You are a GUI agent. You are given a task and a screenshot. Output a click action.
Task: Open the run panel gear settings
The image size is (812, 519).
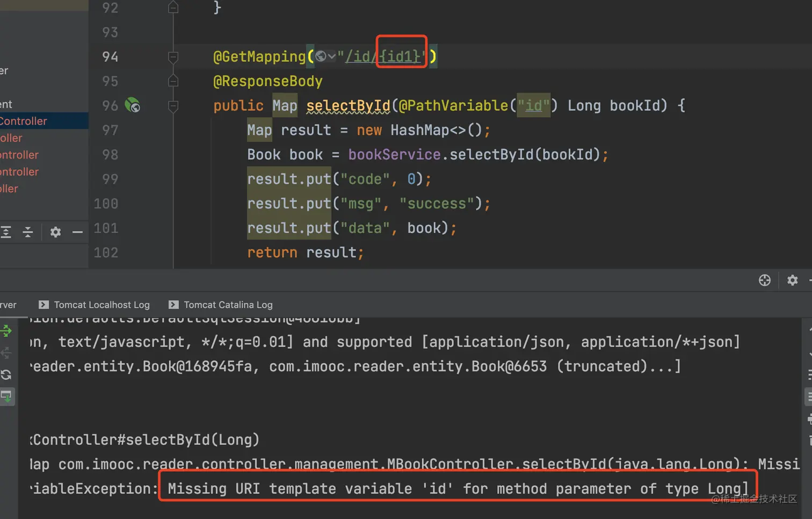tap(792, 280)
